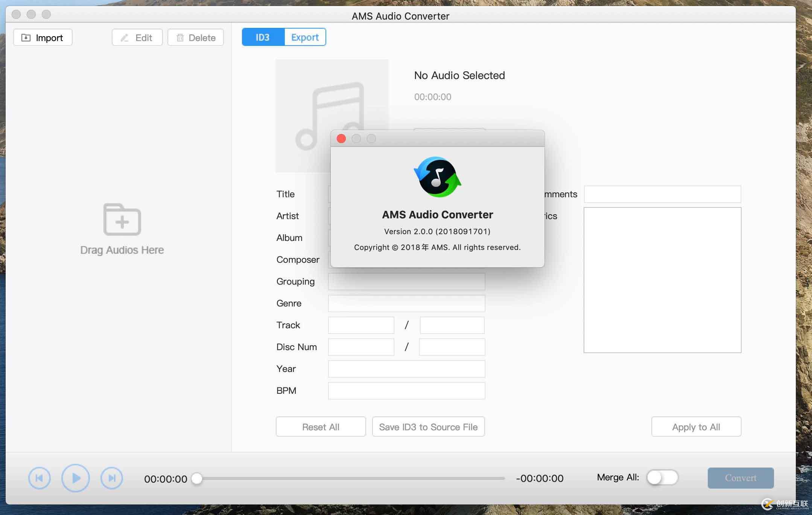Viewport: 812px width, 515px height.
Task: Click Apply to All button
Action: click(x=696, y=427)
